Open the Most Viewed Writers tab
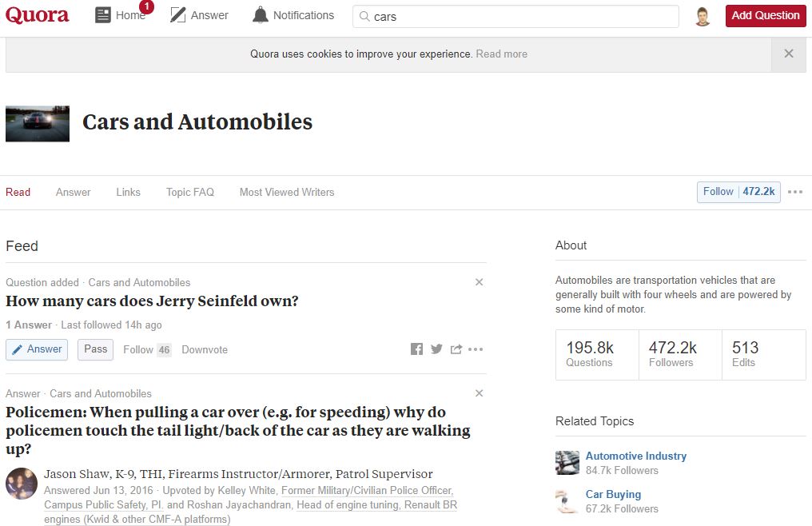The width and height of the screenshot is (812, 526). [x=287, y=193]
